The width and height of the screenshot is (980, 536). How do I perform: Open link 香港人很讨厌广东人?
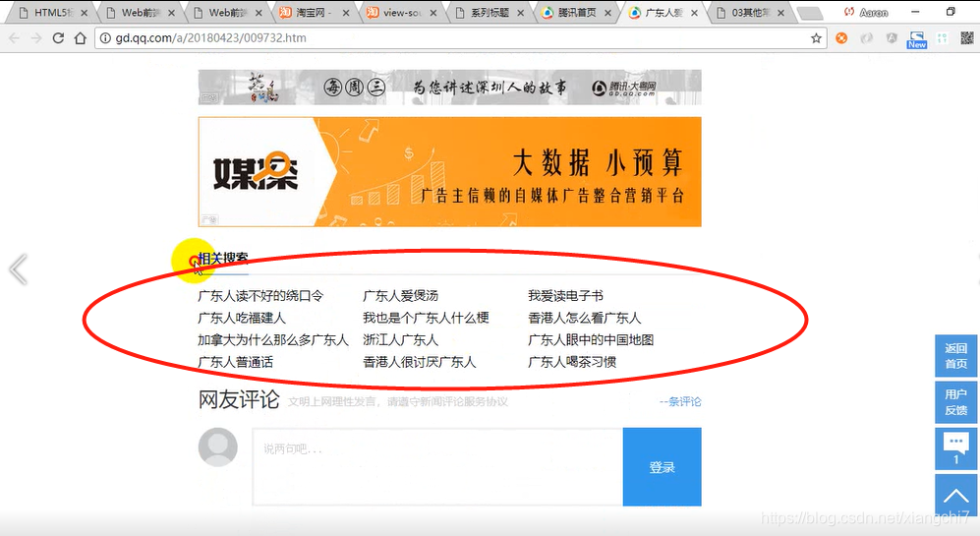[x=419, y=362]
